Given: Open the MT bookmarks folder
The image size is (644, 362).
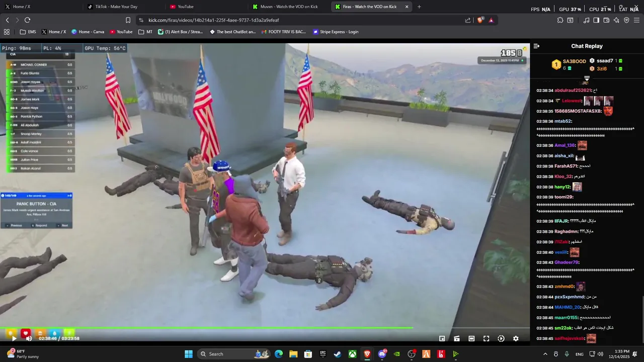Looking at the screenshot, I should point(145,32).
